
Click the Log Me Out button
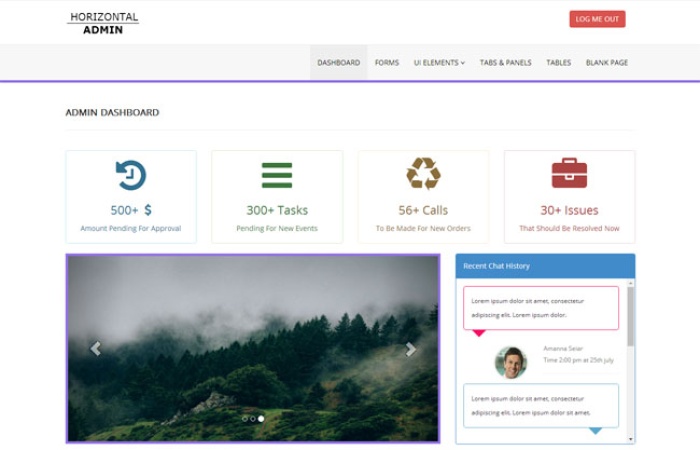[x=597, y=19]
